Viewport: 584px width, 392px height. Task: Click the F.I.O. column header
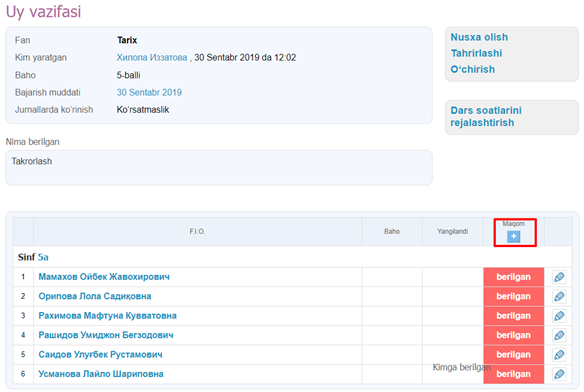click(x=197, y=231)
